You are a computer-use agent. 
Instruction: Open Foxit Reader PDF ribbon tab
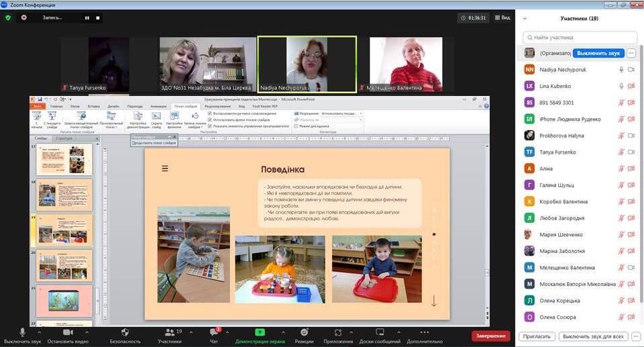tap(265, 106)
